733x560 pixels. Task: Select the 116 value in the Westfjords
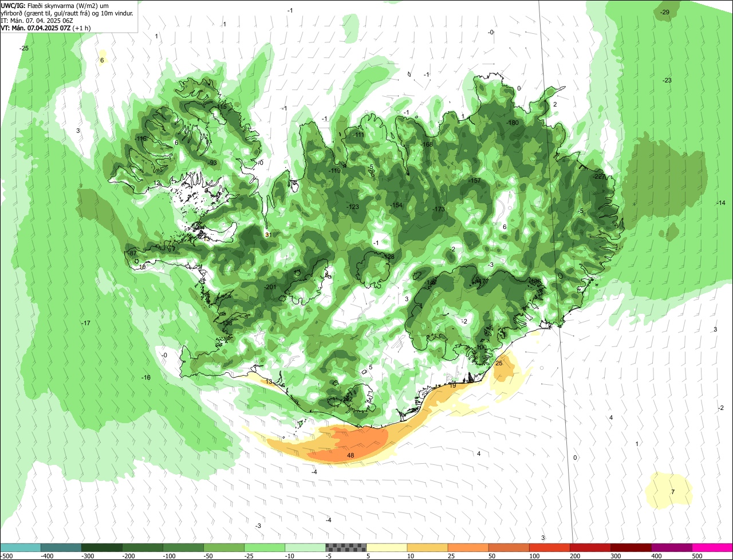click(141, 139)
